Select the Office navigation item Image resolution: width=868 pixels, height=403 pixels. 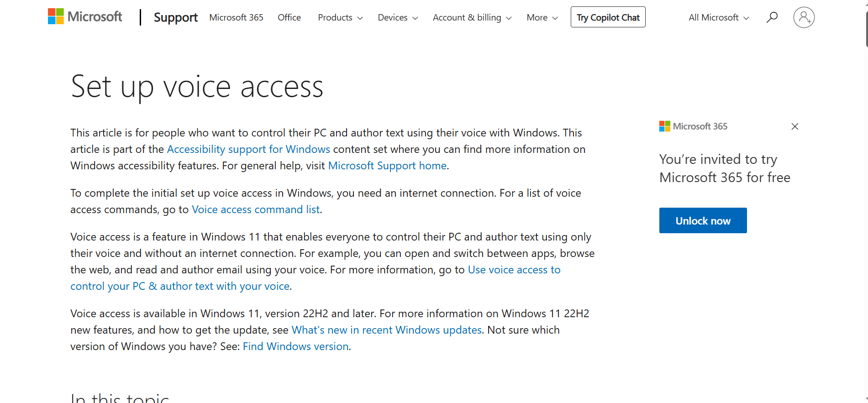pyautogui.click(x=289, y=17)
